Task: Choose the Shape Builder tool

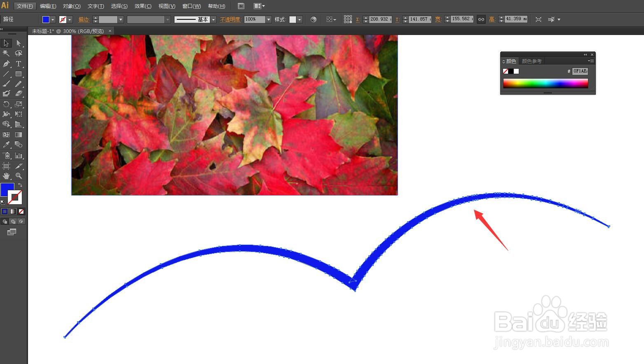Action: 6,124
